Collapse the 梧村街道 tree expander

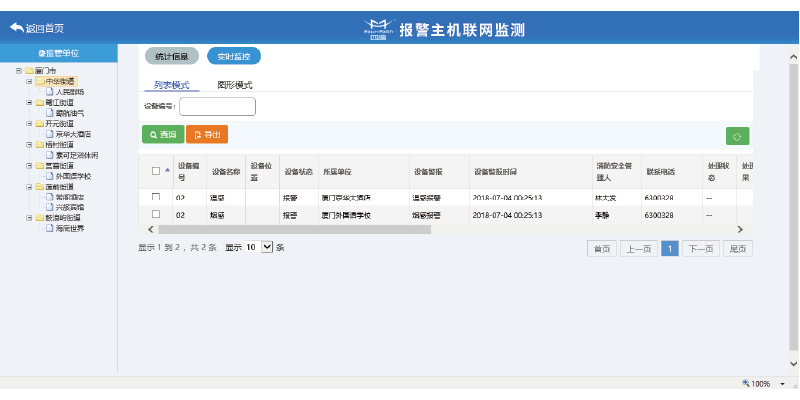coord(29,144)
